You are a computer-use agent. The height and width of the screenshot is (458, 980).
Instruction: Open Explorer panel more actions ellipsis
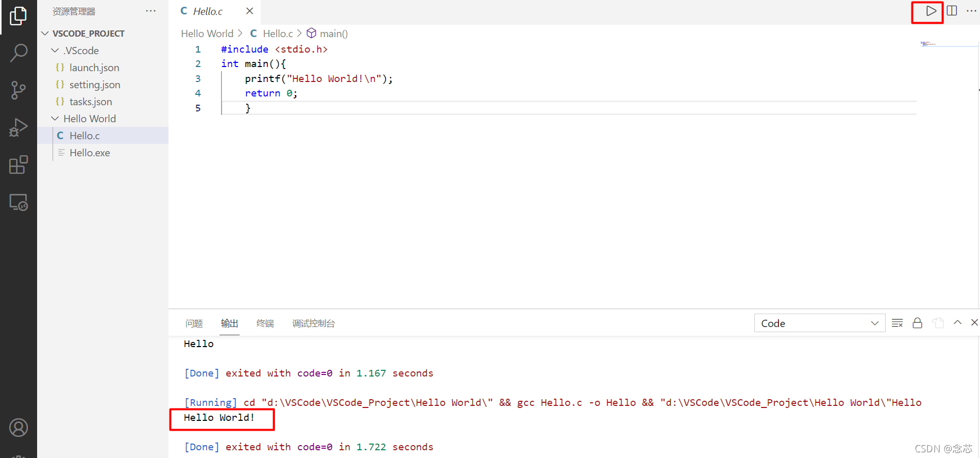pos(150,11)
